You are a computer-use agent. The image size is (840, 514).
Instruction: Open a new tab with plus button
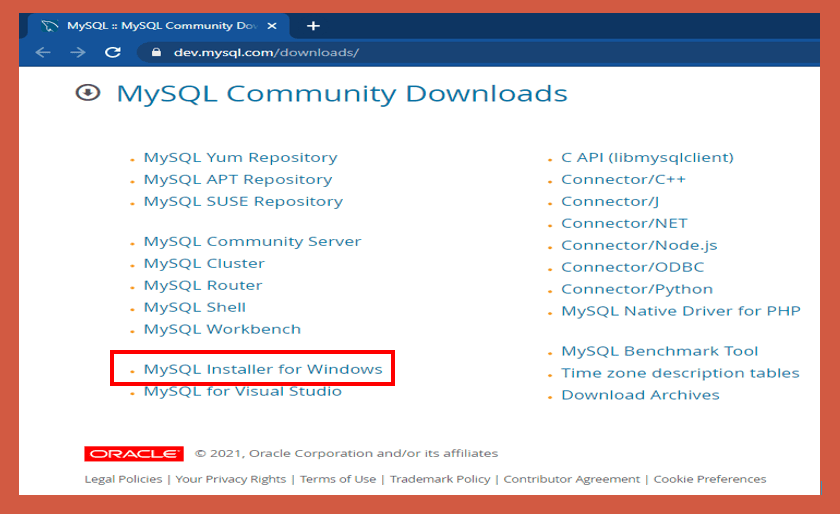click(313, 26)
